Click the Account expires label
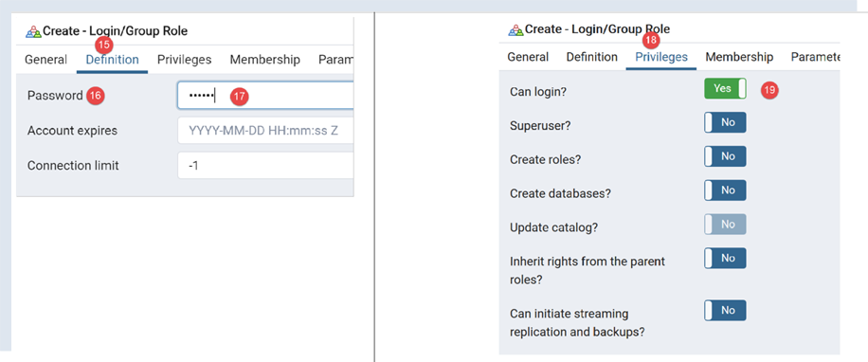 click(x=72, y=131)
